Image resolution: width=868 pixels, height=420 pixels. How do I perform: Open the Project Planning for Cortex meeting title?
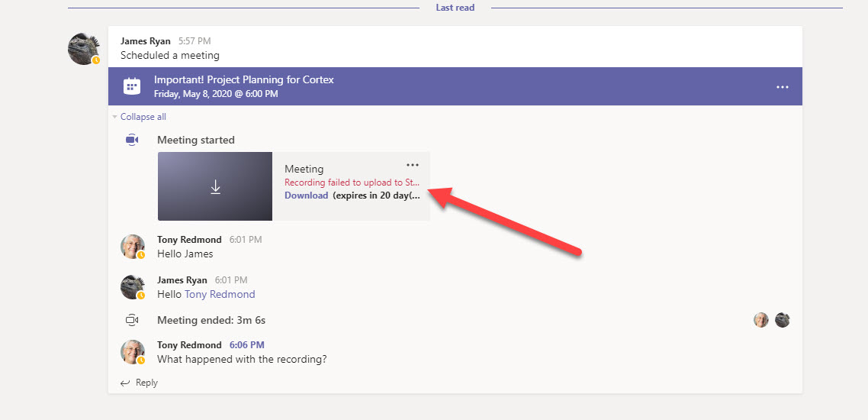pos(244,79)
